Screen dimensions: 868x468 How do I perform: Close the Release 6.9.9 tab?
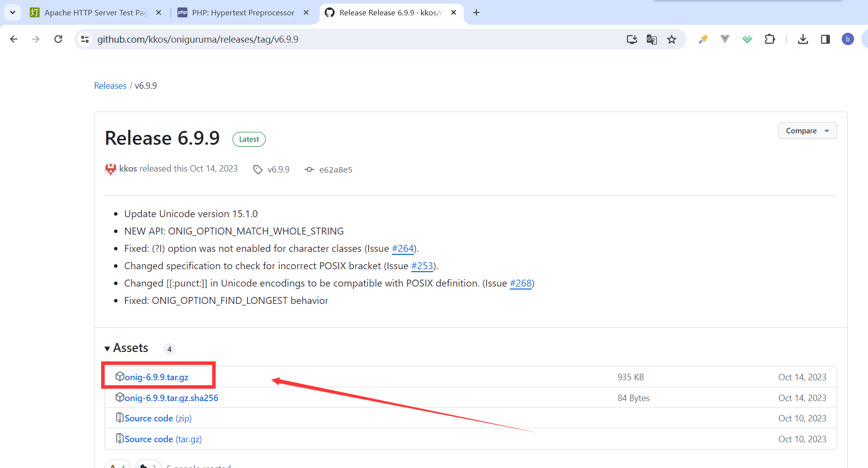(x=454, y=12)
